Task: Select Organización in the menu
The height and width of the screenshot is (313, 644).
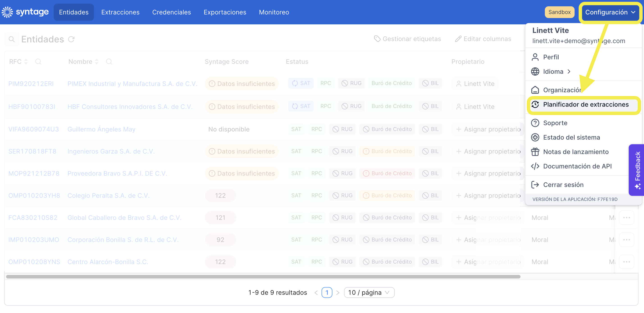Action: [x=583, y=90]
